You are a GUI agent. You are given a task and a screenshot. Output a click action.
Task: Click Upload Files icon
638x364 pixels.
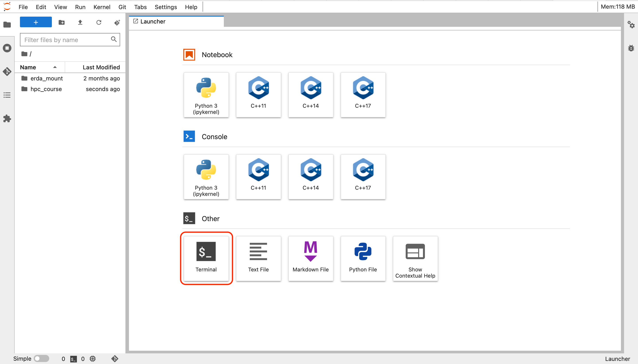coord(80,22)
